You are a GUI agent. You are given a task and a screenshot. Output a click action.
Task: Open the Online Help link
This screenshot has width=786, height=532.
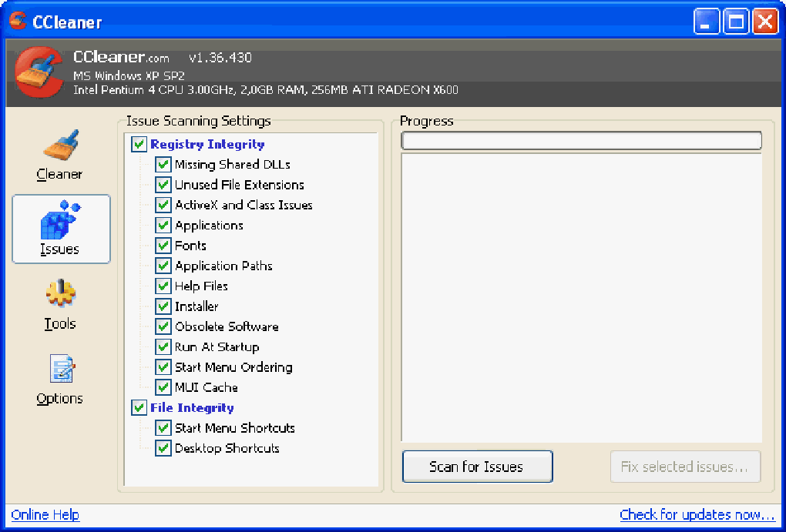point(45,515)
